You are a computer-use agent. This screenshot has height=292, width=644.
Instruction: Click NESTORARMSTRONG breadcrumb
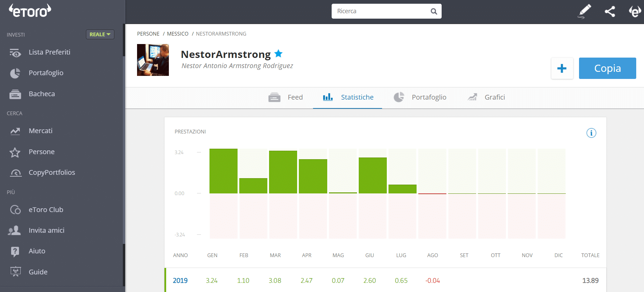221,34
